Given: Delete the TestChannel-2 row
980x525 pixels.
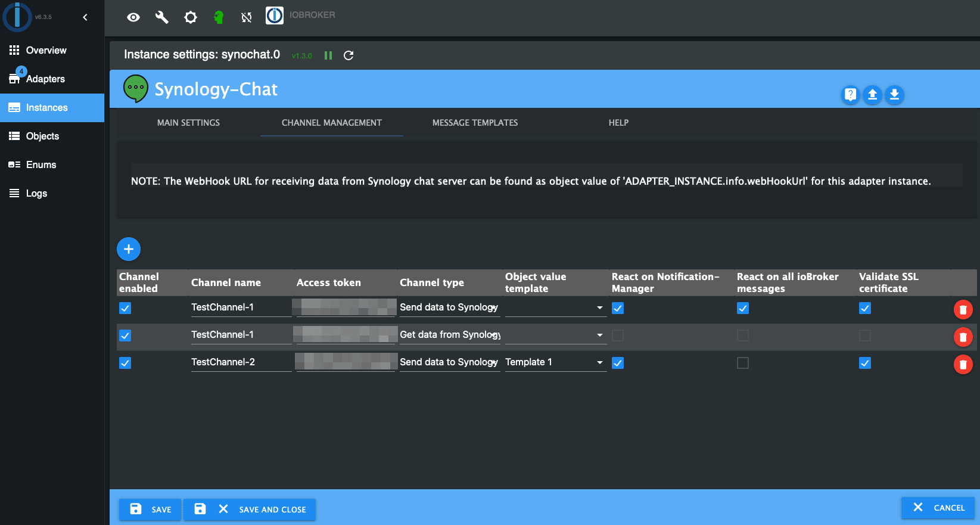Looking at the screenshot, I should tap(963, 364).
